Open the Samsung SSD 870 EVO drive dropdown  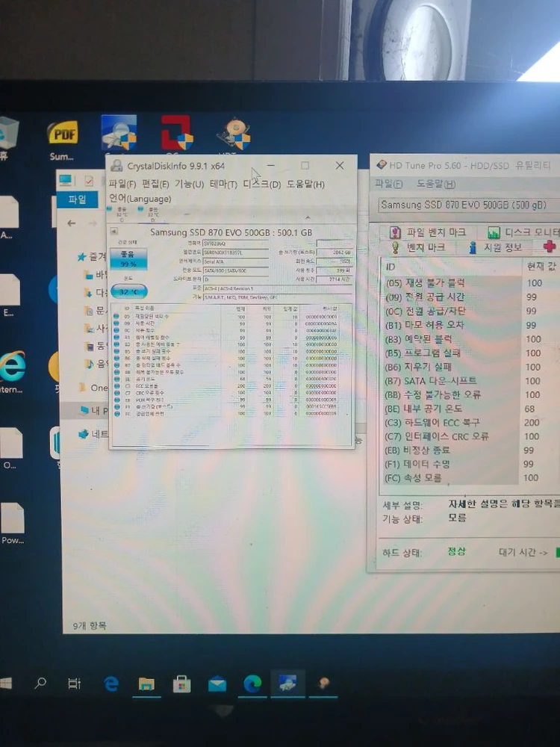pyautogui.click(x=470, y=205)
